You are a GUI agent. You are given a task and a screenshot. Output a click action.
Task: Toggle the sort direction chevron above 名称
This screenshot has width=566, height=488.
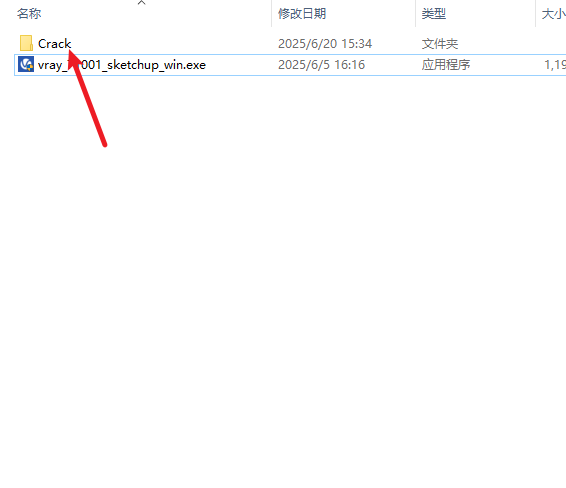click(x=142, y=3)
